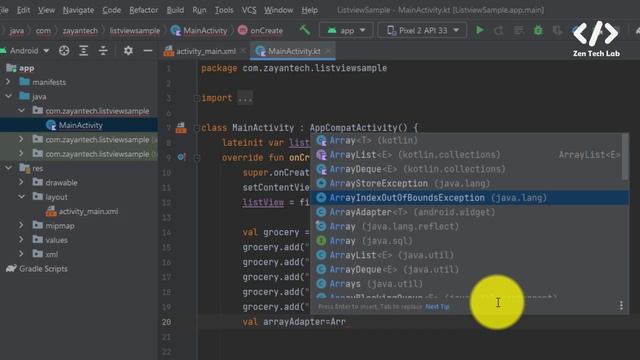The width and height of the screenshot is (640, 360).
Task: Click the arrayAdapter=Arr code on line 20
Action: coord(304,322)
